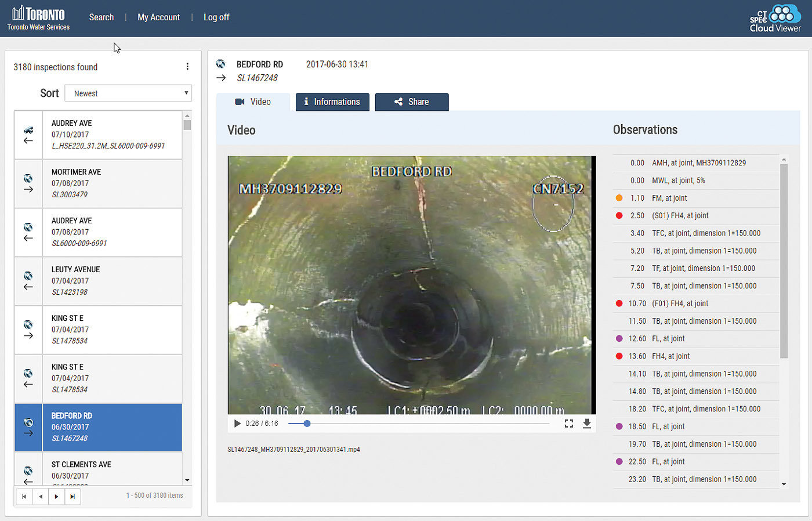Click the video progress slider handle
The image size is (812, 521).
coord(307,424)
